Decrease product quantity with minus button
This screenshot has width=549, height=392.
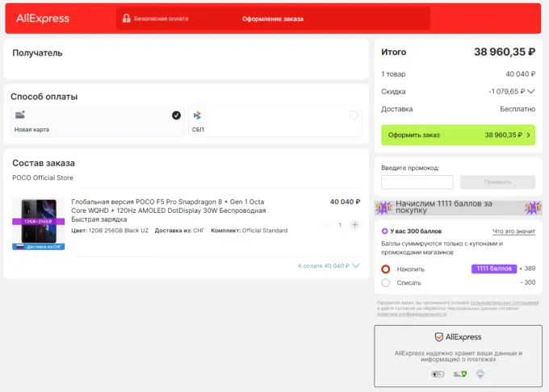click(x=325, y=224)
